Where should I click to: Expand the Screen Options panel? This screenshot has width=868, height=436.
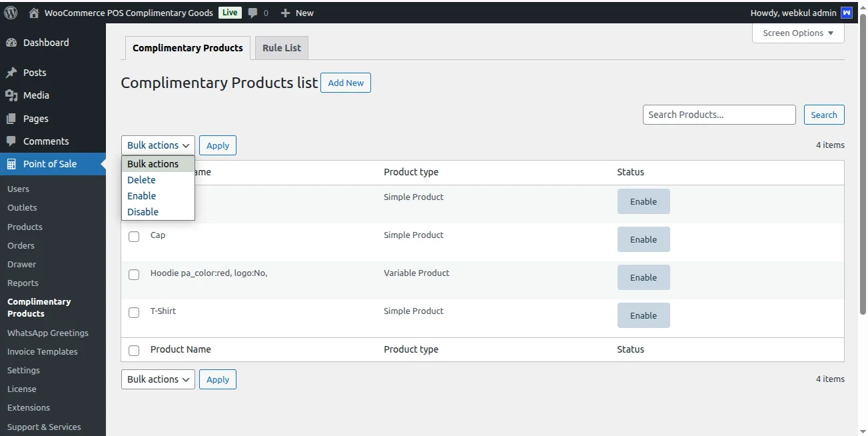[797, 33]
